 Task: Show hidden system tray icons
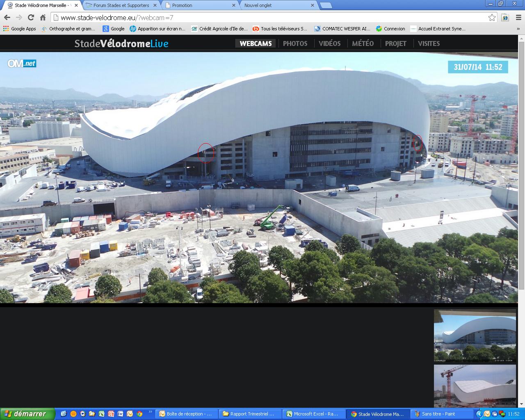coord(479,414)
